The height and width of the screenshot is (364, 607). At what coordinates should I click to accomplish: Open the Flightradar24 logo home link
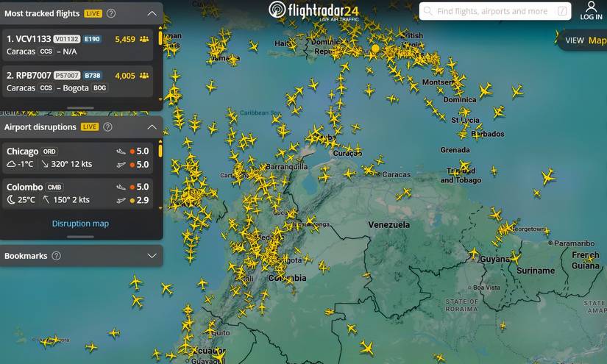tap(314, 10)
